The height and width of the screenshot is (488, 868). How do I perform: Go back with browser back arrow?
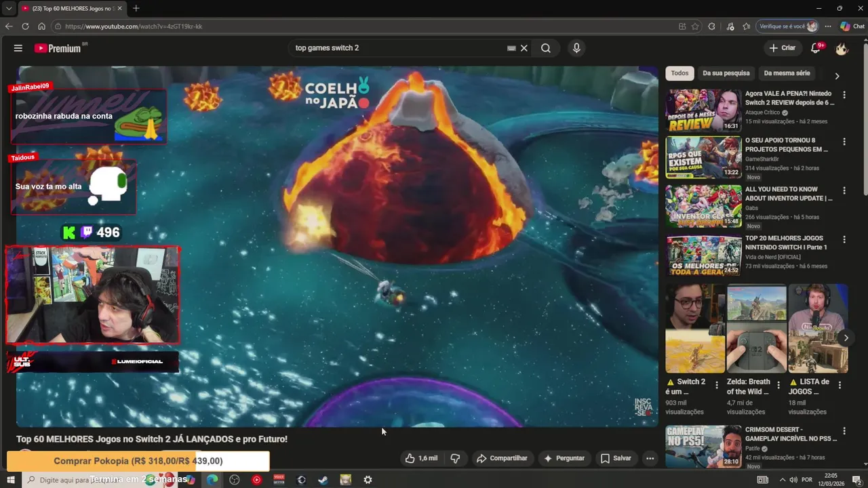9,26
